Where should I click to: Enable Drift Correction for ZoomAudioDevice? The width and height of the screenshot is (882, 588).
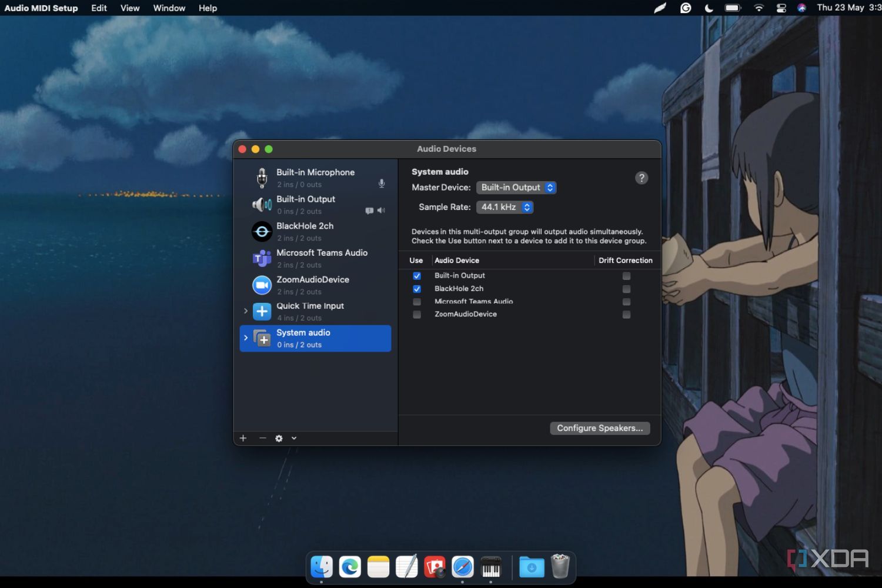coord(626,315)
